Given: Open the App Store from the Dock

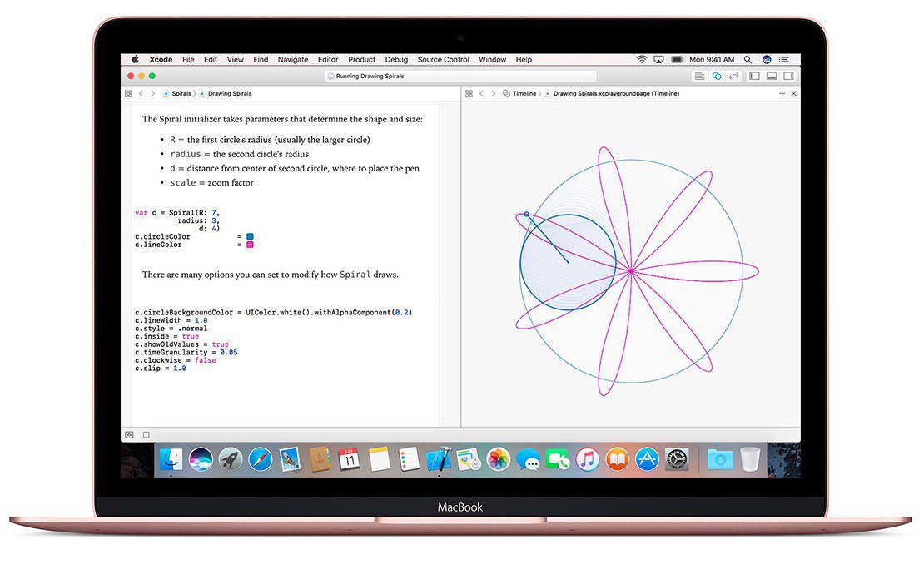Looking at the screenshot, I should point(647,459).
